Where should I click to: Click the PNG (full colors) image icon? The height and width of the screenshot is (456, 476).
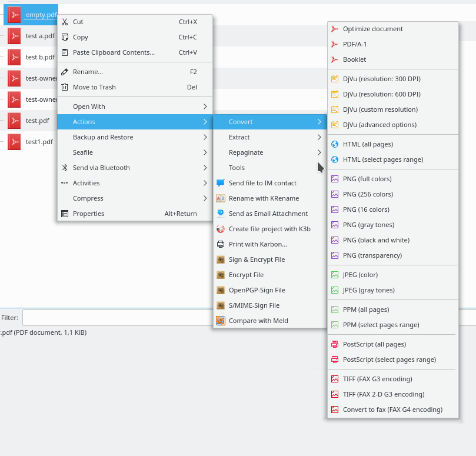click(x=335, y=179)
